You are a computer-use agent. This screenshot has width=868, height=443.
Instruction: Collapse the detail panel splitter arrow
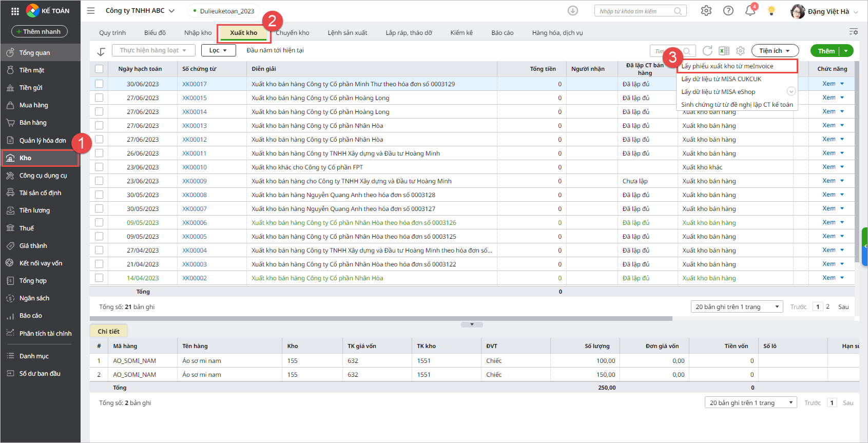(472, 324)
